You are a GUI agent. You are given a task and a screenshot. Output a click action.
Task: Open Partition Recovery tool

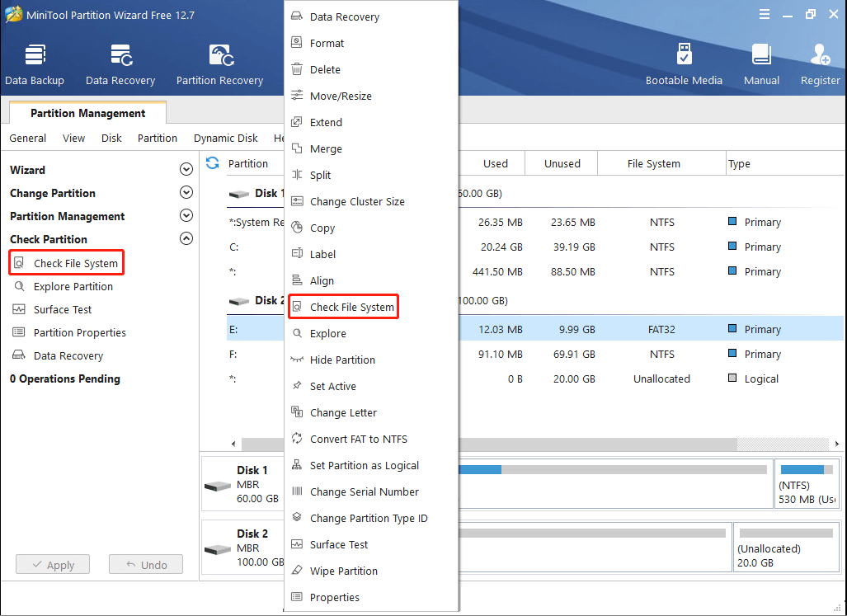(x=220, y=65)
